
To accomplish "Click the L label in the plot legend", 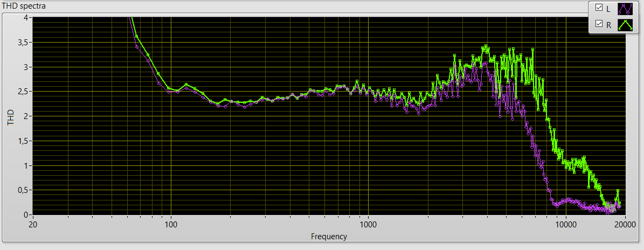I will 608,8.
